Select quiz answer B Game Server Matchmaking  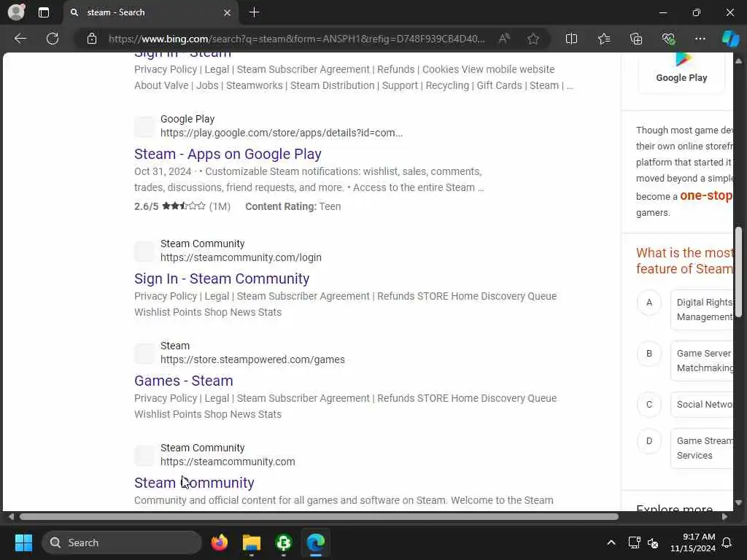[x=701, y=360]
